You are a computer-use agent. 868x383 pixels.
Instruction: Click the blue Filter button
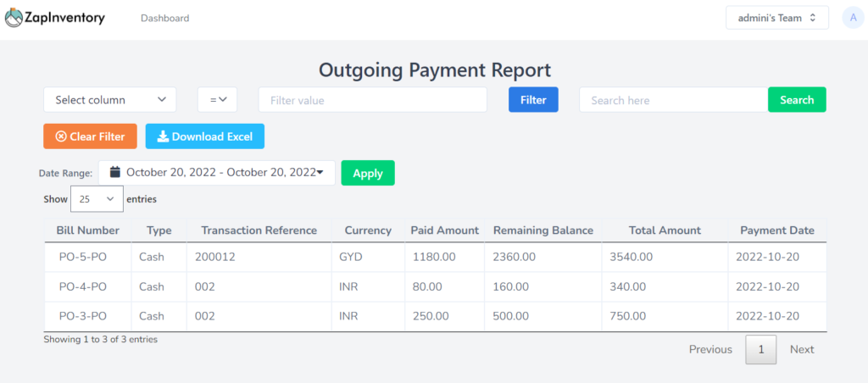point(534,100)
